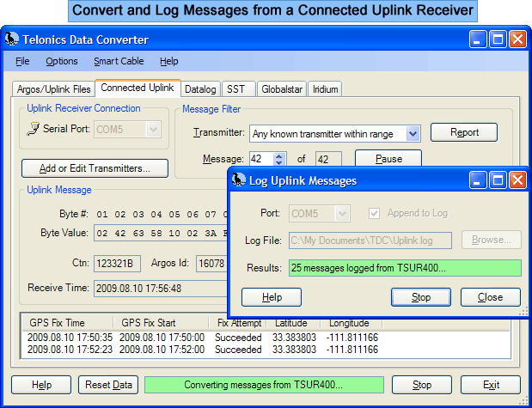Click the Latitude column header
This screenshot has width=532, height=408.
tap(293, 323)
